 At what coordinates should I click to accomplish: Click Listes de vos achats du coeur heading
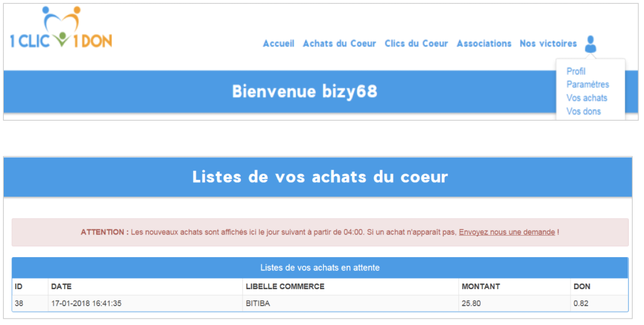click(320, 177)
